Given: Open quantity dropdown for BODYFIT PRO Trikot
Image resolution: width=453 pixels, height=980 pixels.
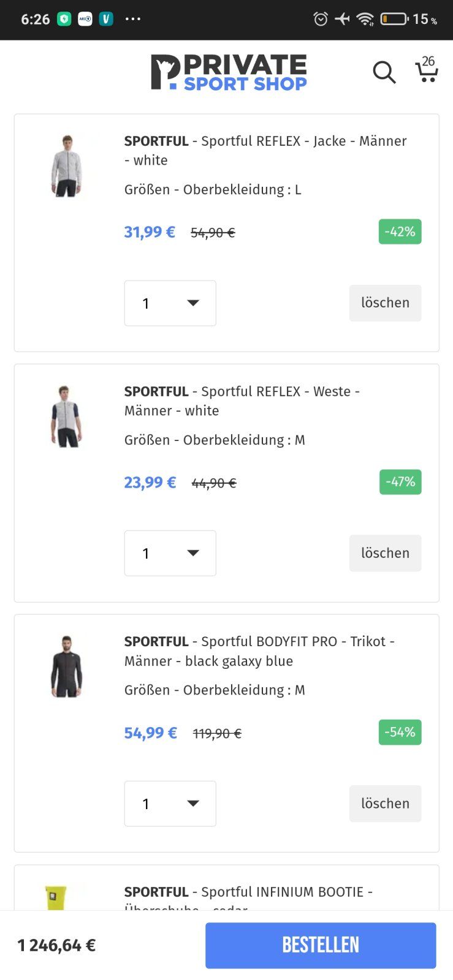Looking at the screenshot, I should [x=170, y=804].
